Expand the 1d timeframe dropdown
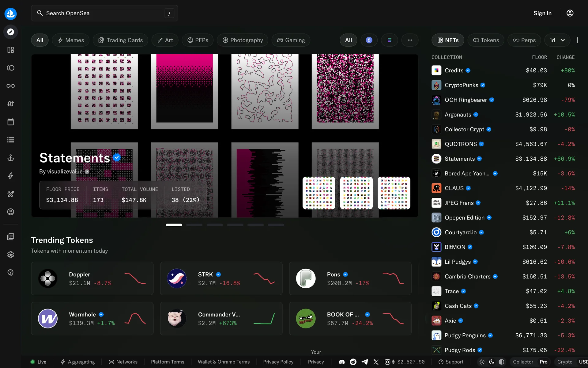This screenshot has width=588, height=368. (557, 40)
